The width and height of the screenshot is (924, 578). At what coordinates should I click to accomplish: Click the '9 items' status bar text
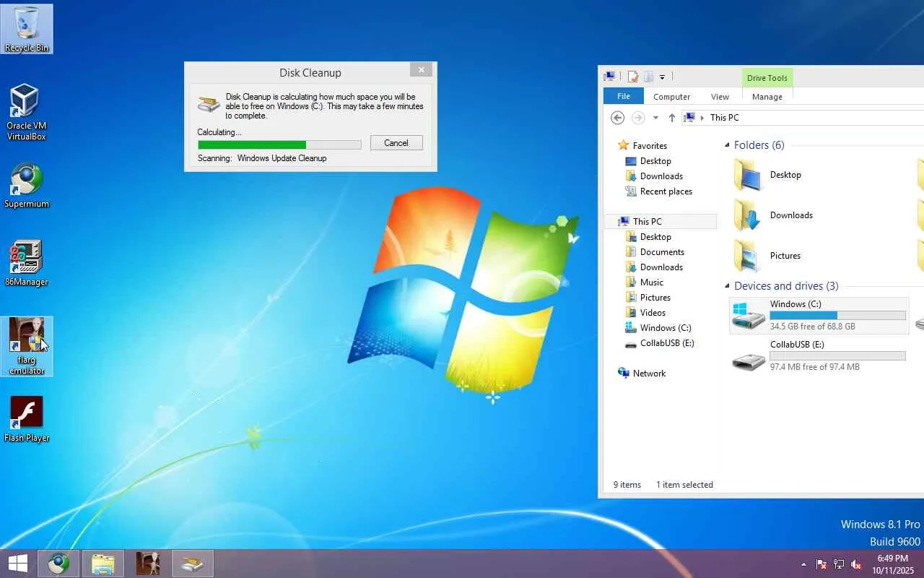(627, 485)
